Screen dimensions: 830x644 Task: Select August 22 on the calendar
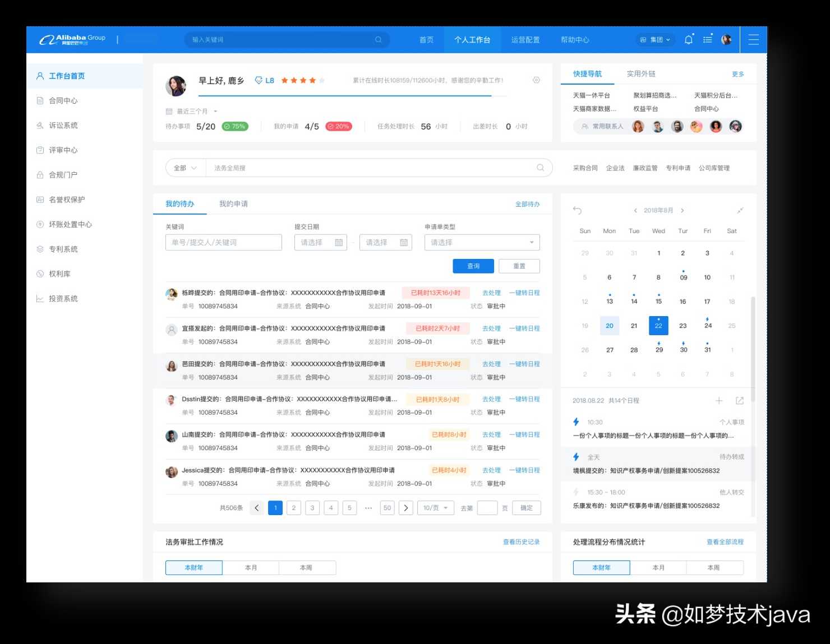click(x=658, y=326)
